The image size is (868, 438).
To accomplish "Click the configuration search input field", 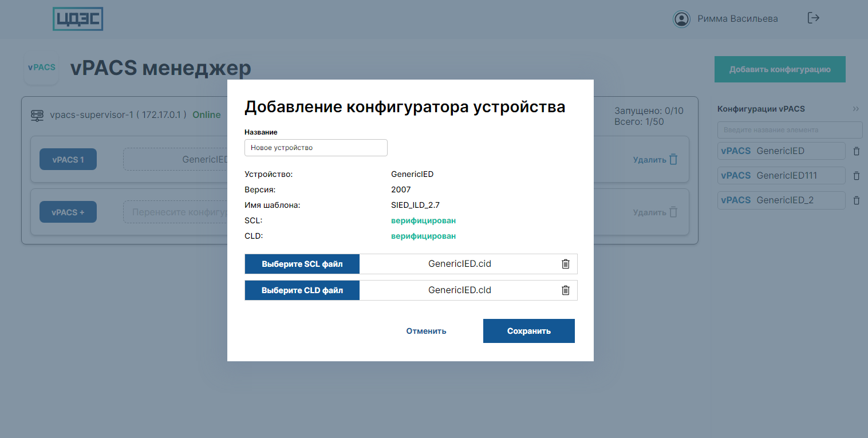I will [x=789, y=130].
